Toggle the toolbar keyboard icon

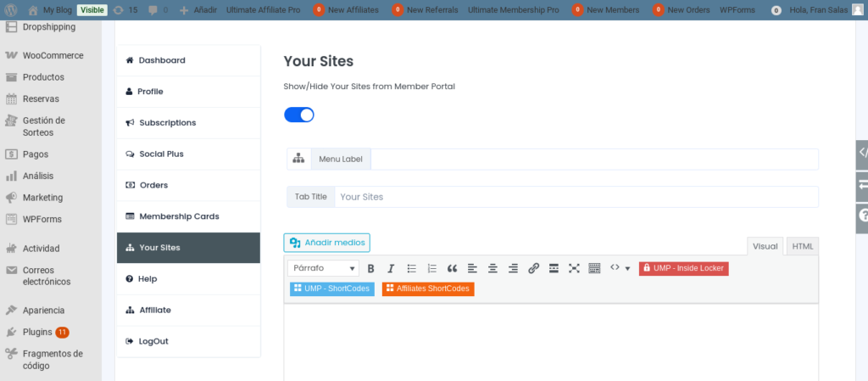coord(594,269)
